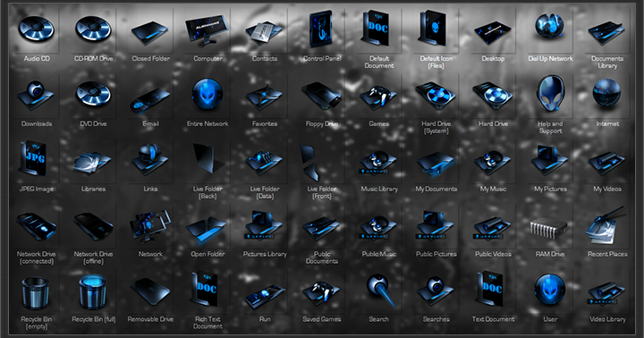Select the Control Panel icon
The width and height of the screenshot is (644, 338).
click(321, 28)
